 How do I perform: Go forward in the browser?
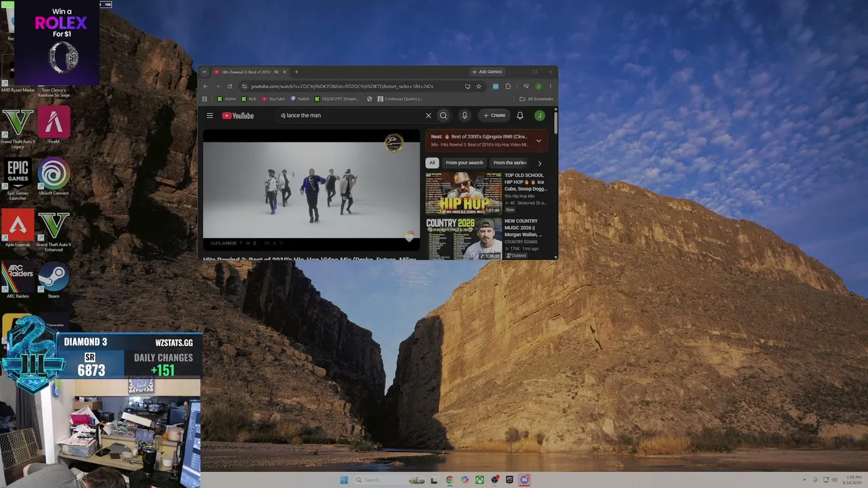[x=218, y=86]
